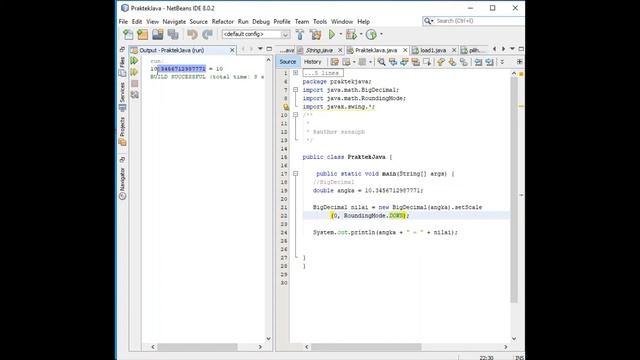Click the Build Project hammer icon

[300, 35]
